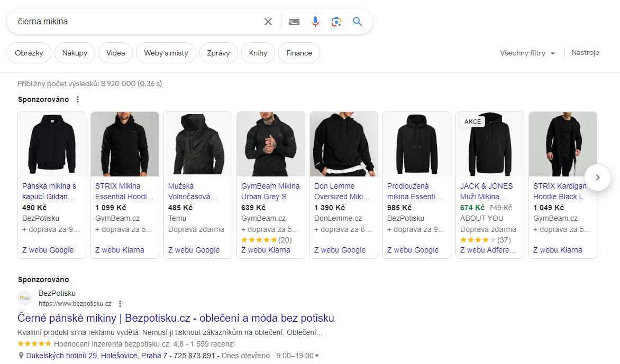Viewport: 620px width, 364px height.
Task: Click the STRIX Kardigan product image
Action: 563,144
